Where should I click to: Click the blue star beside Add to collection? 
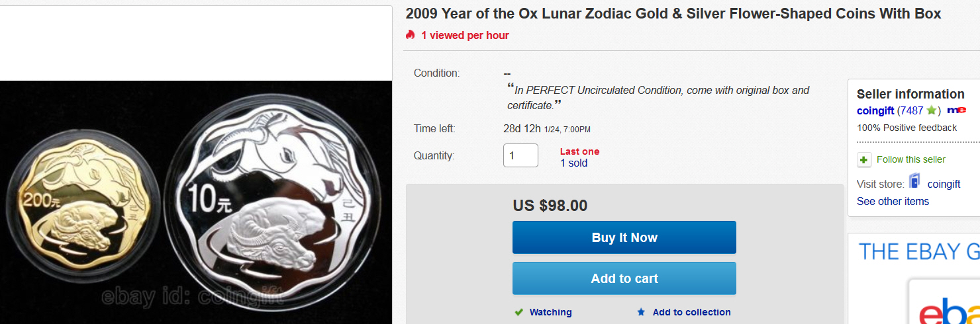click(x=641, y=312)
